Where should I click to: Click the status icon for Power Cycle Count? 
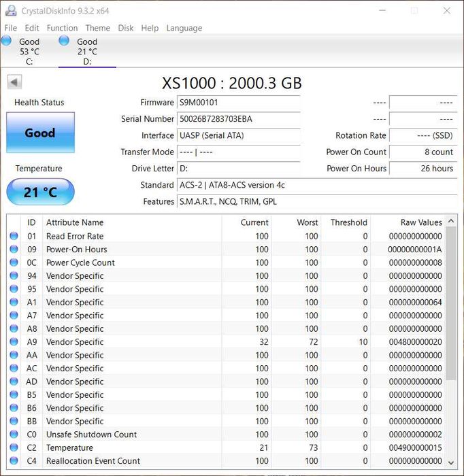click(x=14, y=262)
